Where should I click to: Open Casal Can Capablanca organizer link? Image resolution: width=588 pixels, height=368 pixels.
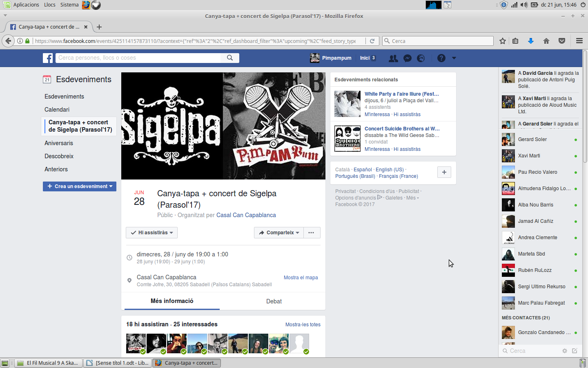(x=246, y=215)
